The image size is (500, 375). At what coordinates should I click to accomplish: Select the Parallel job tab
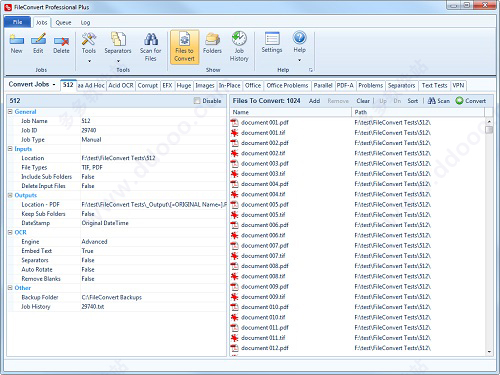[323, 85]
